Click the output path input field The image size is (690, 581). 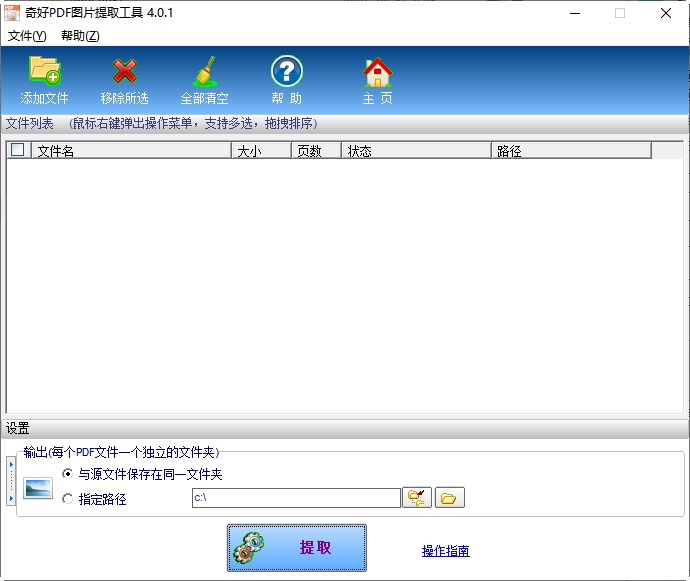point(295,498)
